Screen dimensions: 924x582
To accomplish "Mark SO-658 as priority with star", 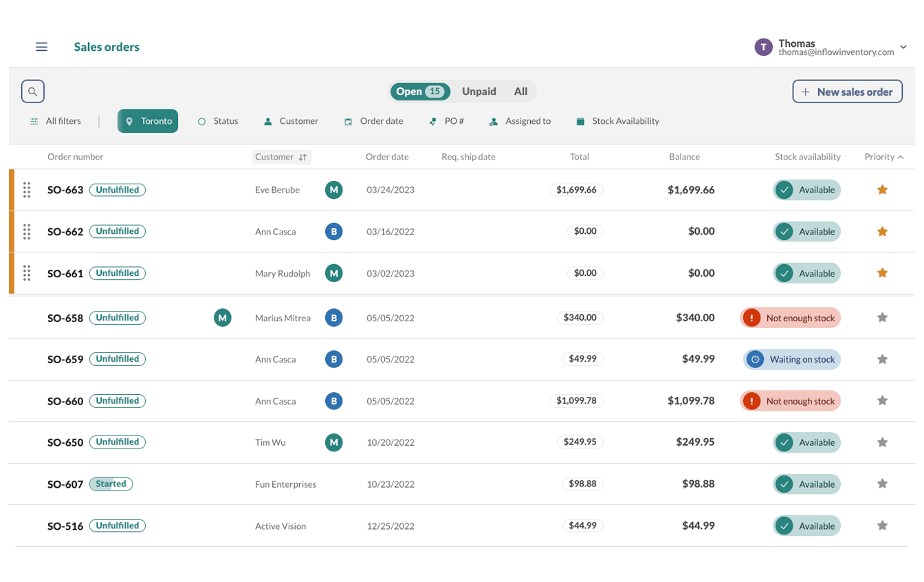I will 882,318.
